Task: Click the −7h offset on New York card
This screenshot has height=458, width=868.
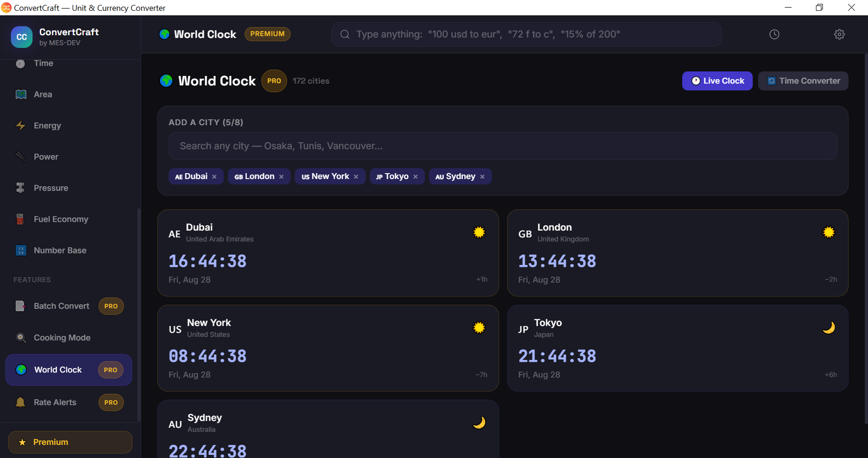Action: pyautogui.click(x=481, y=374)
